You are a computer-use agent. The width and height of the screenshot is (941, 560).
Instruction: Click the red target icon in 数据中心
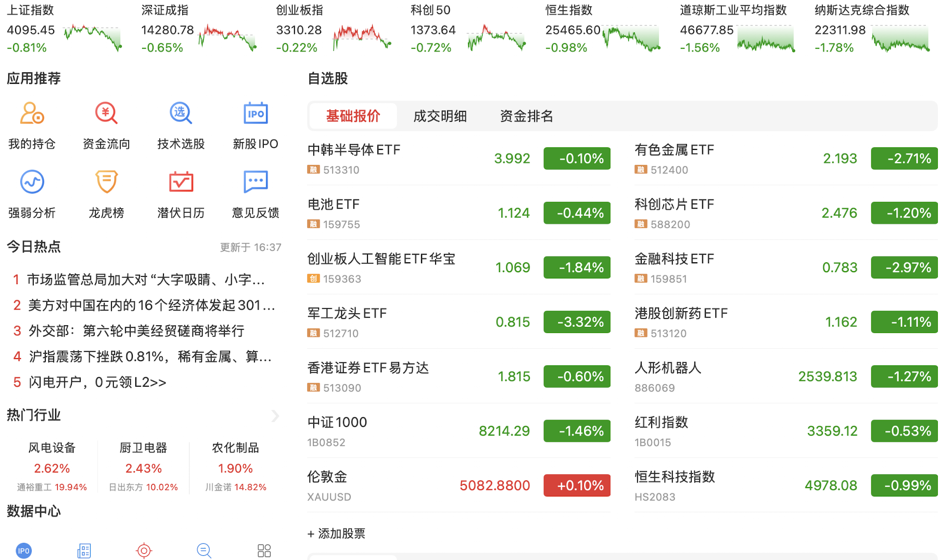(144, 550)
